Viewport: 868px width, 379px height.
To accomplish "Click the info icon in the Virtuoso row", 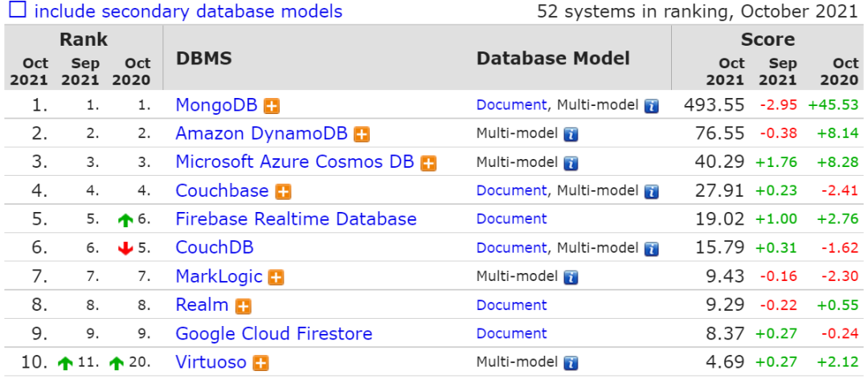I will click(571, 363).
